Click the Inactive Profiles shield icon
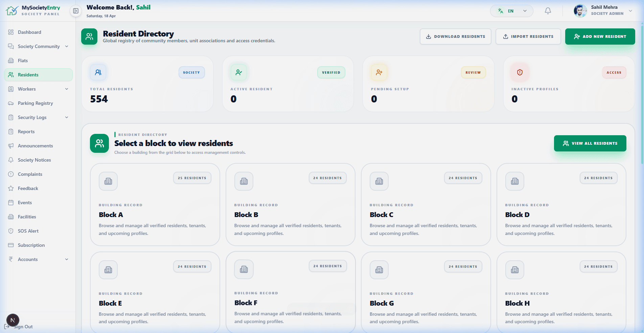 [x=520, y=72]
